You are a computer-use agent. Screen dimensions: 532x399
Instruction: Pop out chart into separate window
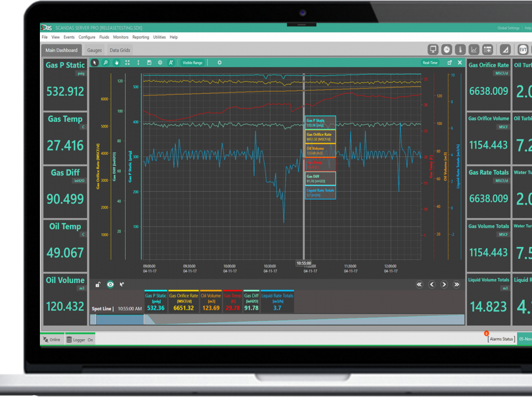[x=449, y=63]
